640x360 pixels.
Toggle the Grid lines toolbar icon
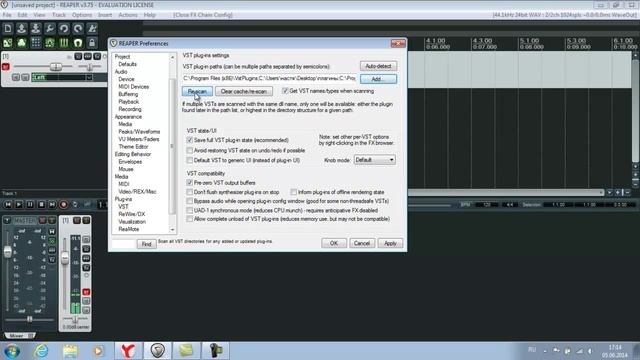64,42
